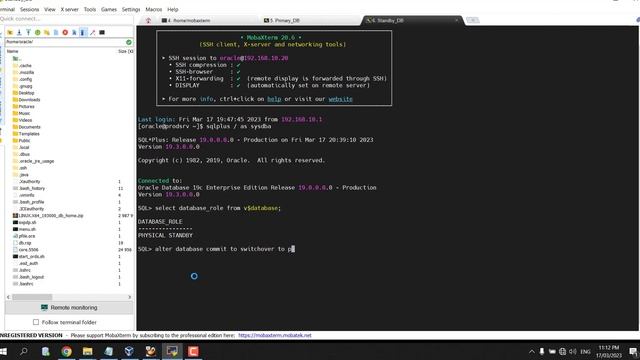Click the new tab button after Standby_DB

473,20
